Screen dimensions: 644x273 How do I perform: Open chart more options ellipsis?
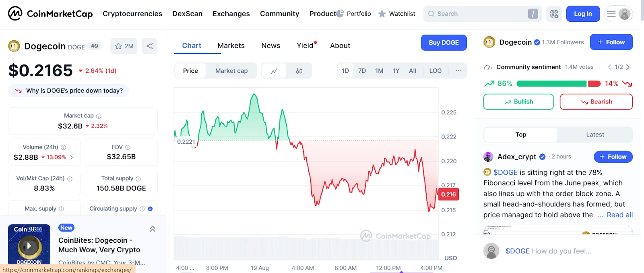click(458, 70)
